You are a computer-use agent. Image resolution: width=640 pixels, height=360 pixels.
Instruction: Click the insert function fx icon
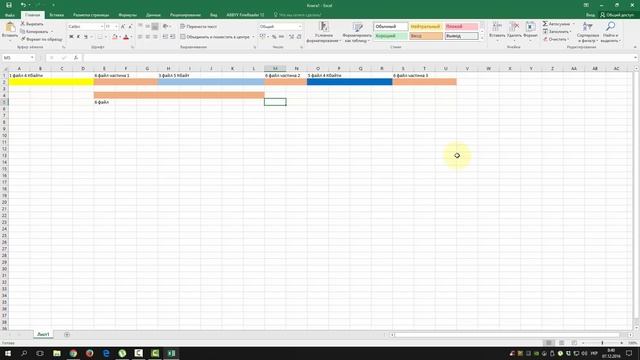pyautogui.click(x=76, y=58)
